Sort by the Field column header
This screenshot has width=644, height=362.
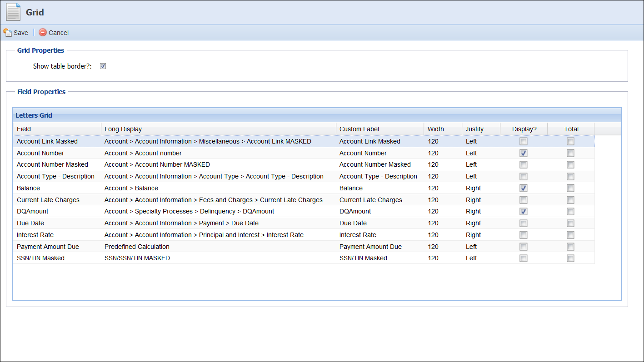point(57,129)
